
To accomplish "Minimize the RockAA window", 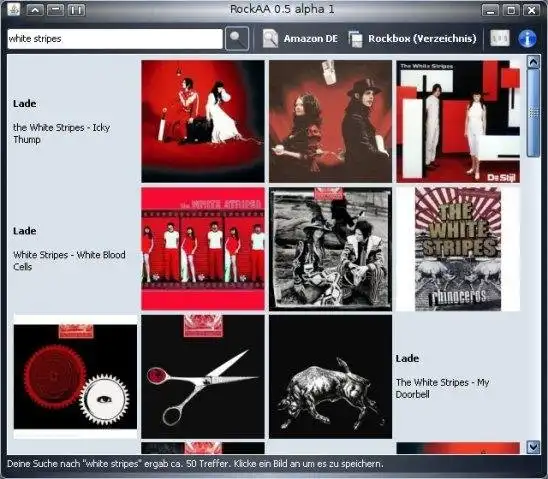I will click(490, 10).
